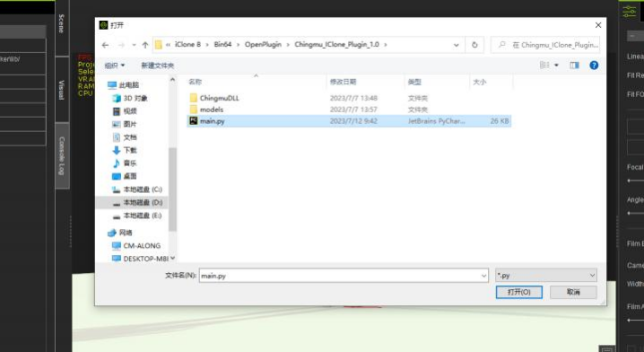Select the main.py file icon
Image resolution: width=644 pixels, height=352 pixels.
click(194, 121)
